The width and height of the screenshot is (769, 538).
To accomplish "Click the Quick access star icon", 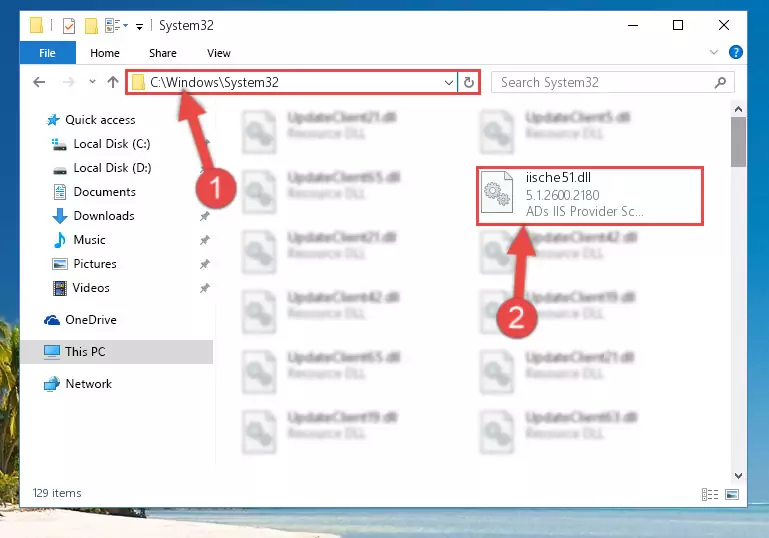I will (x=53, y=120).
